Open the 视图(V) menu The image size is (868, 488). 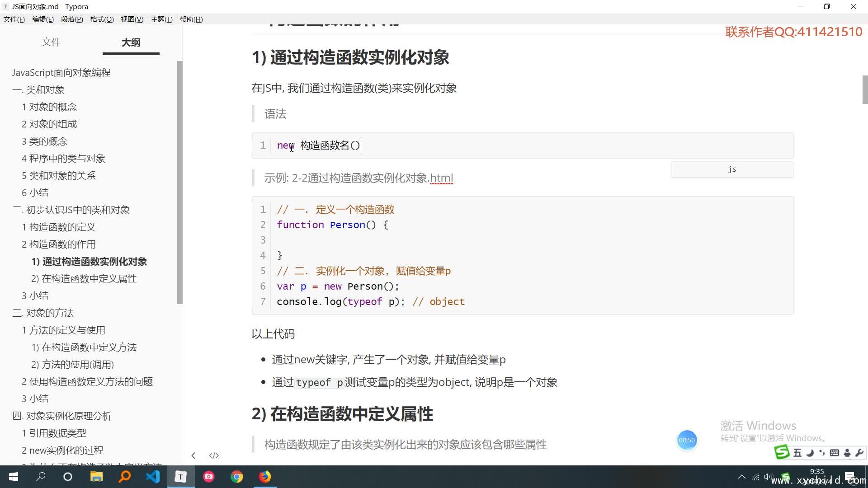(x=132, y=19)
